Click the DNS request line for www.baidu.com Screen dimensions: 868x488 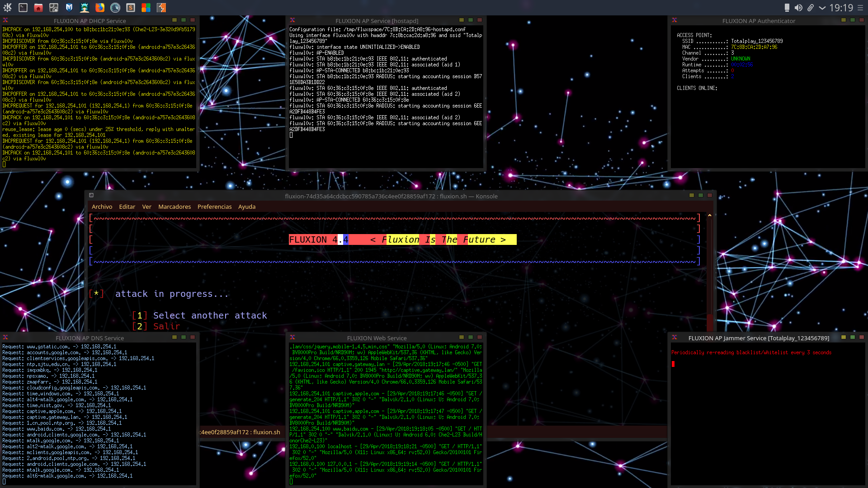pyautogui.click(x=57, y=429)
